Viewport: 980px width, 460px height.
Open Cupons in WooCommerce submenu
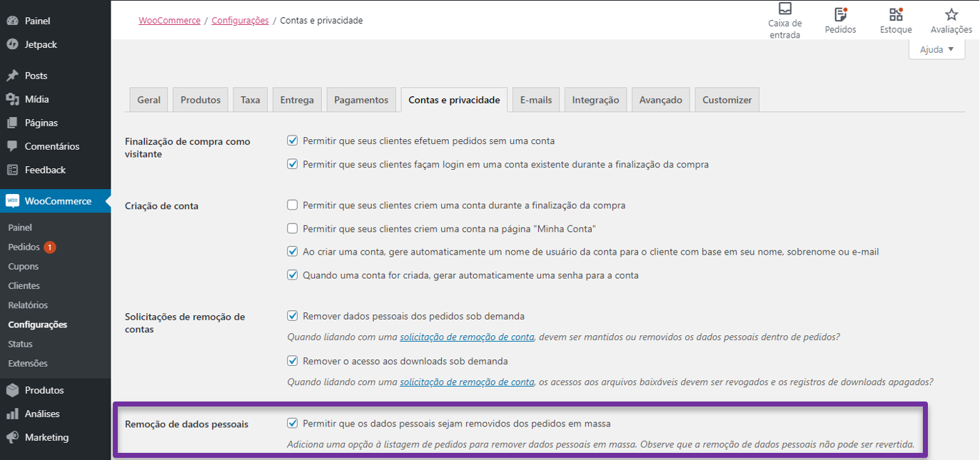pyautogui.click(x=24, y=266)
